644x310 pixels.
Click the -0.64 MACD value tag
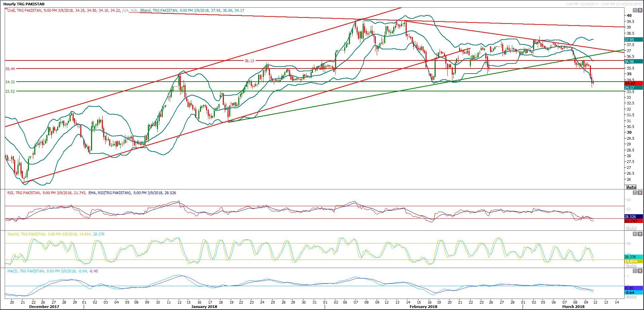pyautogui.click(x=633, y=293)
